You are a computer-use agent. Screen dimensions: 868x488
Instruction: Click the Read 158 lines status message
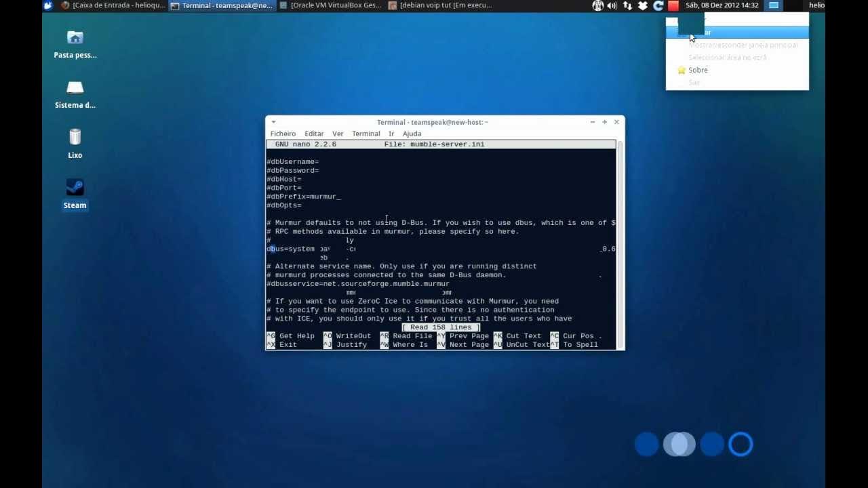click(x=441, y=327)
